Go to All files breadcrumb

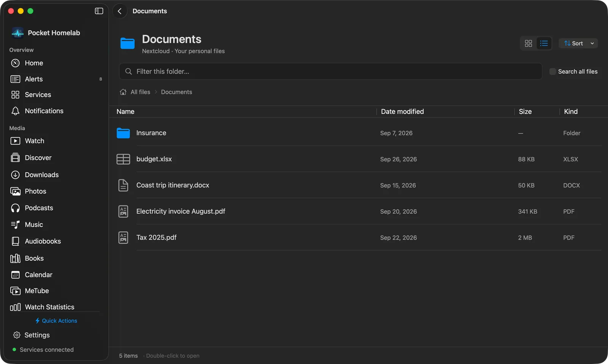point(140,92)
